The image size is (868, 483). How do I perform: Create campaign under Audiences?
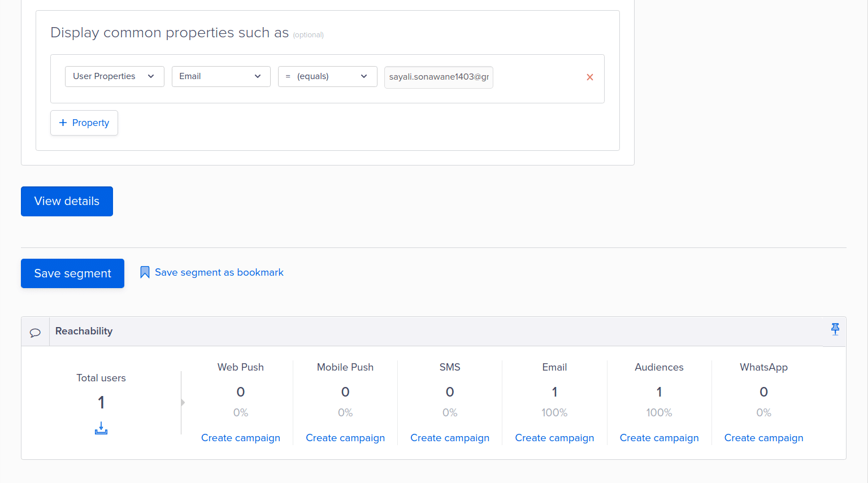pyautogui.click(x=659, y=438)
